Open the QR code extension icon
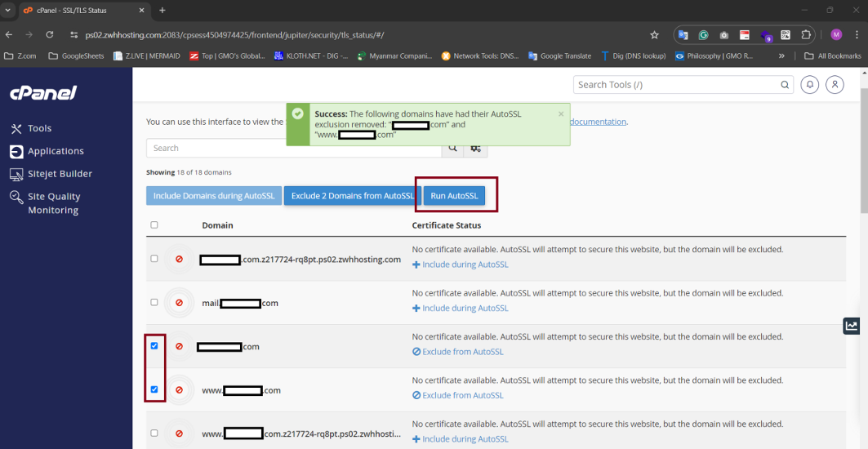The width and height of the screenshot is (868, 449). (786, 35)
